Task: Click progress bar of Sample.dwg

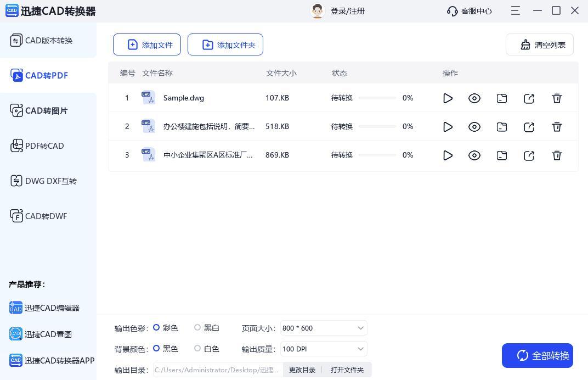Action: pyautogui.click(x=377, y=98)
